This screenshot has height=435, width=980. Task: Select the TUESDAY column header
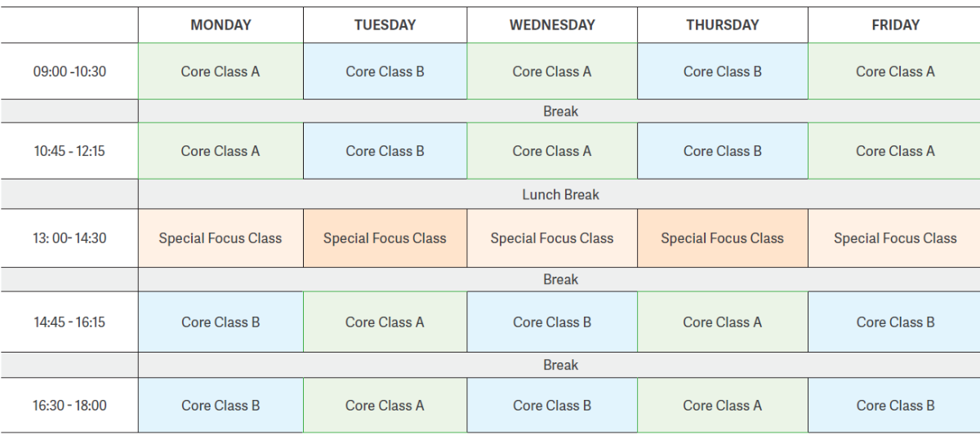(385, 24)
